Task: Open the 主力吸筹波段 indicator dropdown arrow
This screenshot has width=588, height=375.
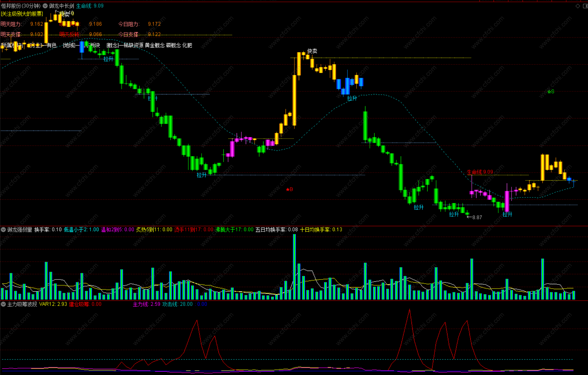Action: (x=3, y=304)
